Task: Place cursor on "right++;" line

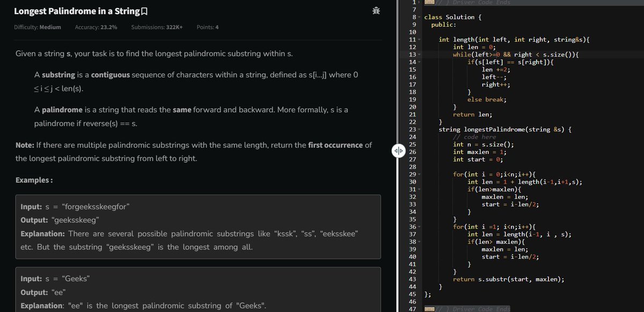Action: 496,85
